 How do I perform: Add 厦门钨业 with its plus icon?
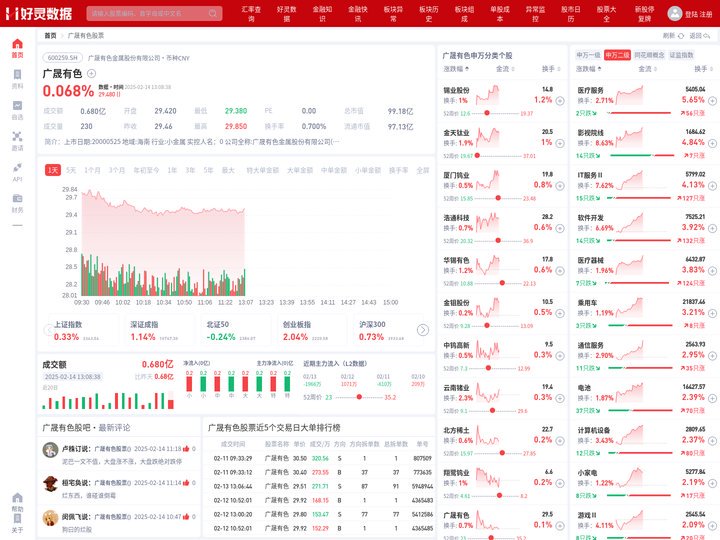coord(560,186)
